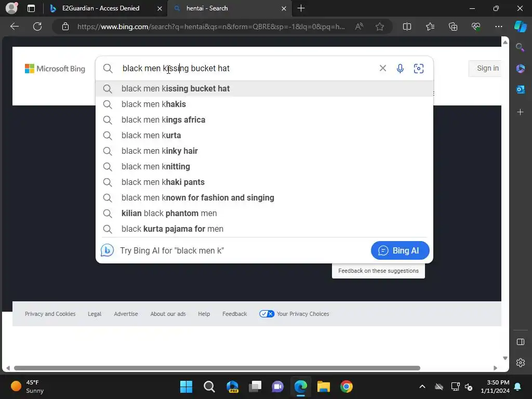The image size is (532, 399).
Task: Click the Bing AI button
Action: (400, 250)
